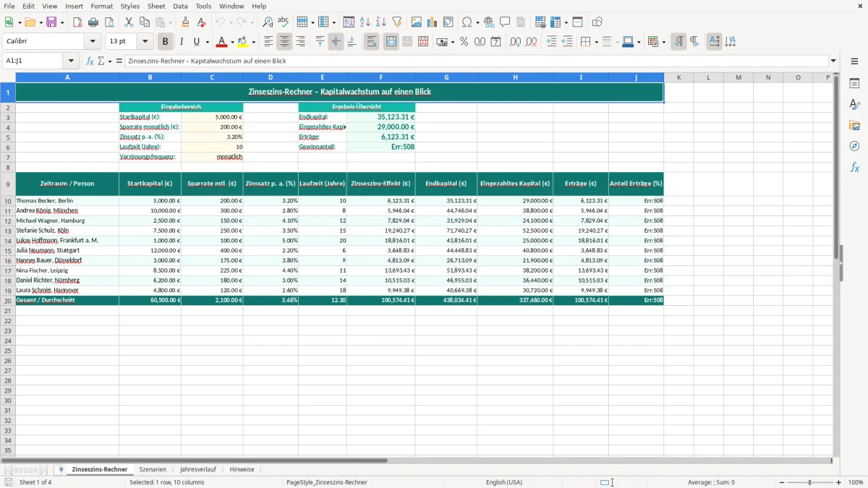This screenshot has height=488, width=868.
Task: Toggle Align Left
Action: [x=269, y=42]
